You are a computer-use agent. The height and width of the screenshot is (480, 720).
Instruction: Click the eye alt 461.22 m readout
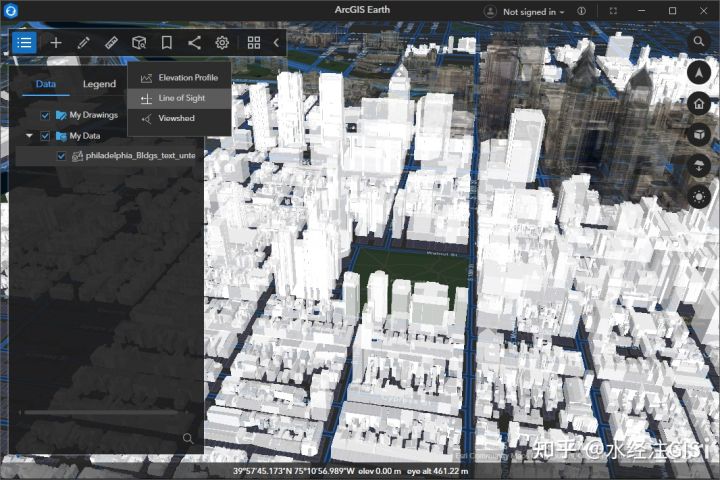438,471
